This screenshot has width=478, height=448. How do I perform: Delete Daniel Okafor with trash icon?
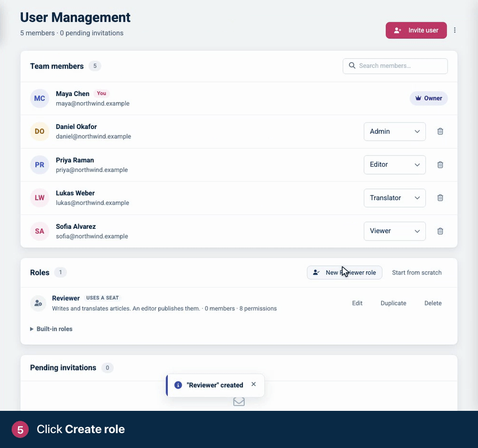coord(440,131)
